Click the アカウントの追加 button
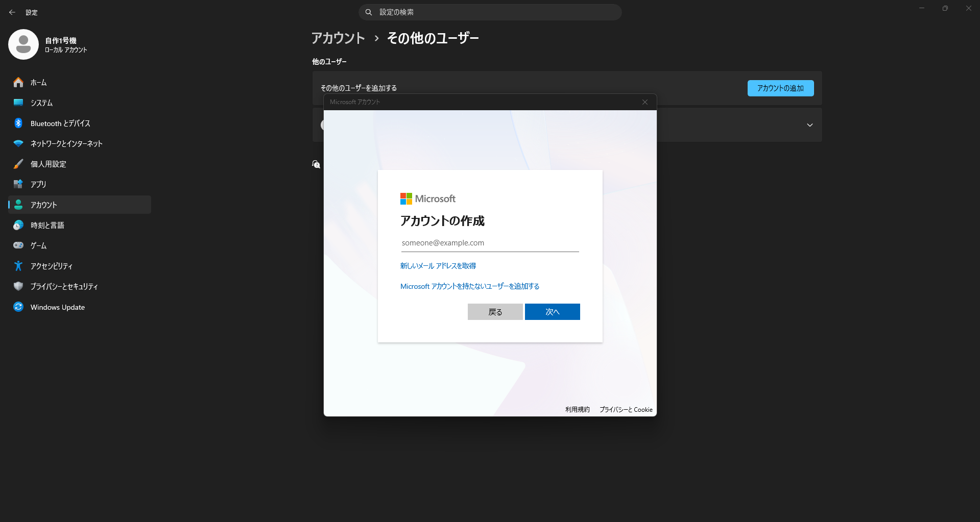The width and height of the screenshot is (980, 522). (x=780, y=88)
